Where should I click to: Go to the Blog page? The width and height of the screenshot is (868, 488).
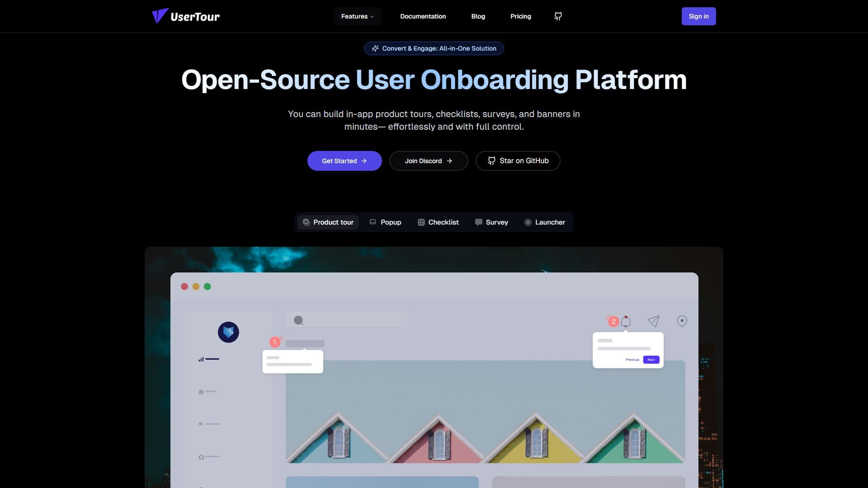pos(478,16)
